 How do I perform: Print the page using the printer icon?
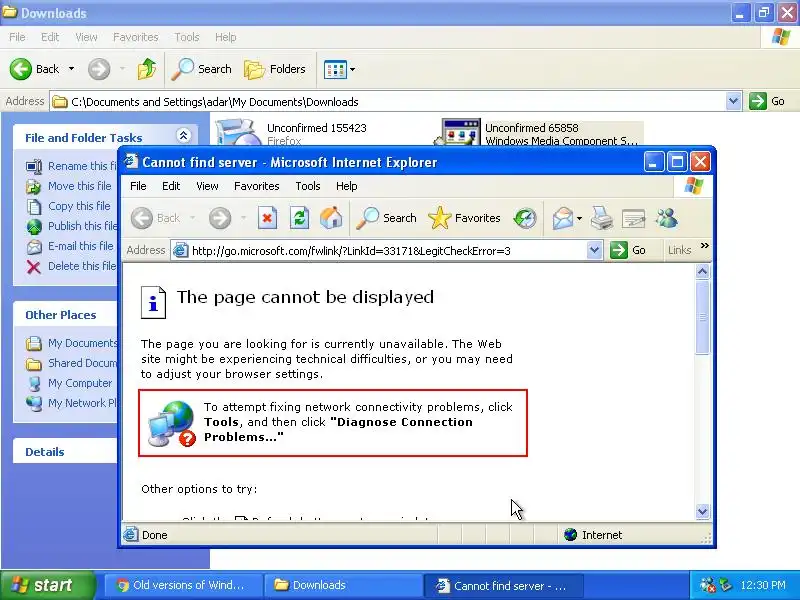[x=602, y=218]
